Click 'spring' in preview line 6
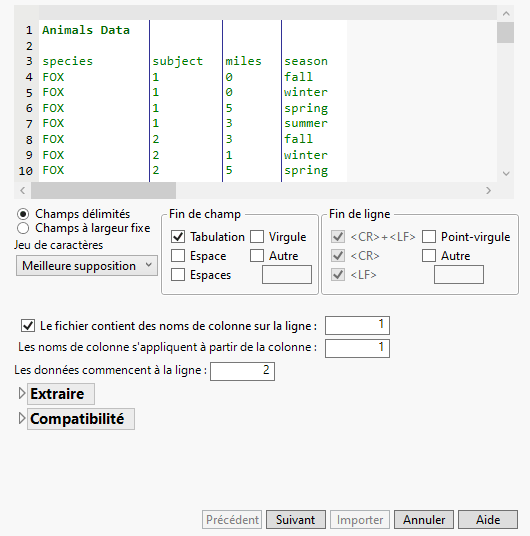The image size is (530, 536). (x=306, y=109)
